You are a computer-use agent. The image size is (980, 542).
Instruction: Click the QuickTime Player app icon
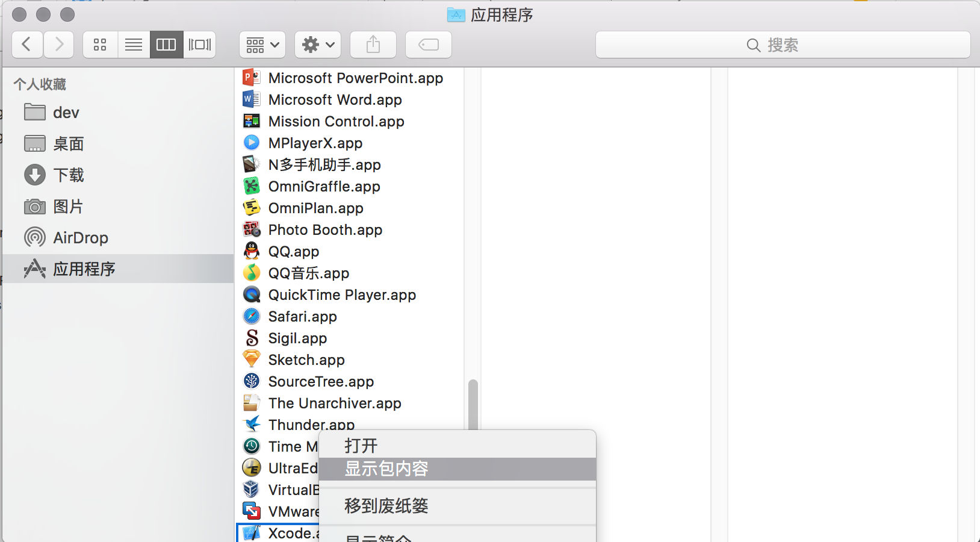[251, 294]
